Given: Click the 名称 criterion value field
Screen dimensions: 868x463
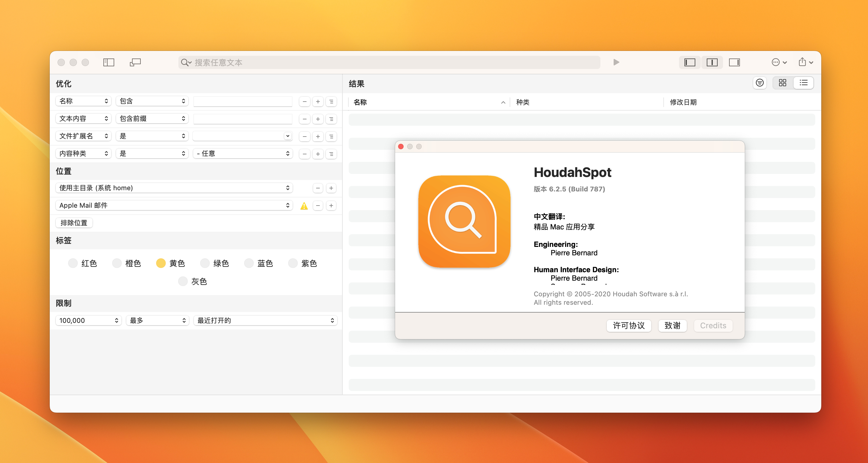Looking at the screenshot, I should pos(243,101).
